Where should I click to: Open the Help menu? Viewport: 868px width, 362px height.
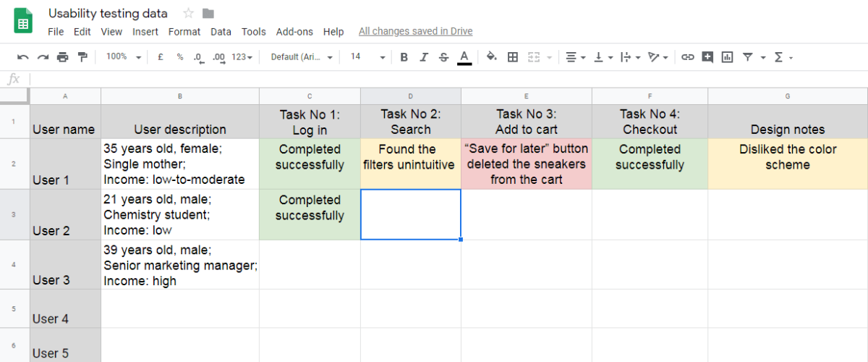pos(333,32)
